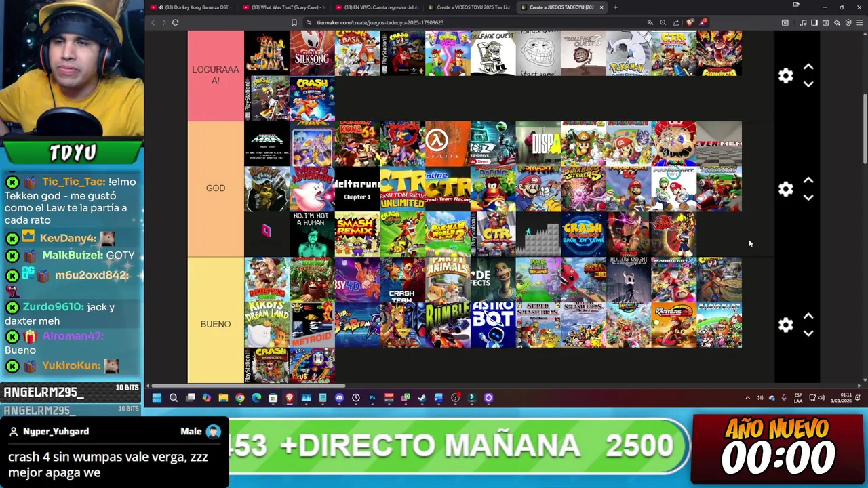Open settings gear for BUENO tier

pyautogui.click(x=785, y=325)
